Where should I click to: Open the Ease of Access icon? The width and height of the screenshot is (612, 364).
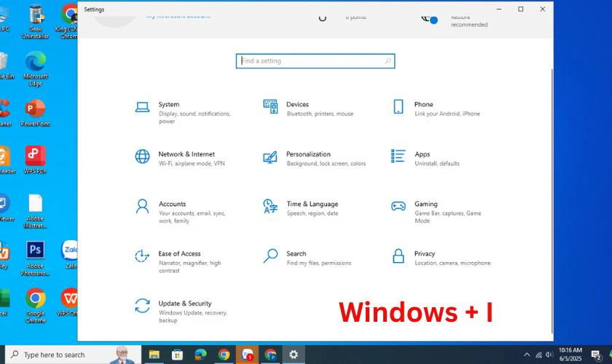tap(142, 256)
